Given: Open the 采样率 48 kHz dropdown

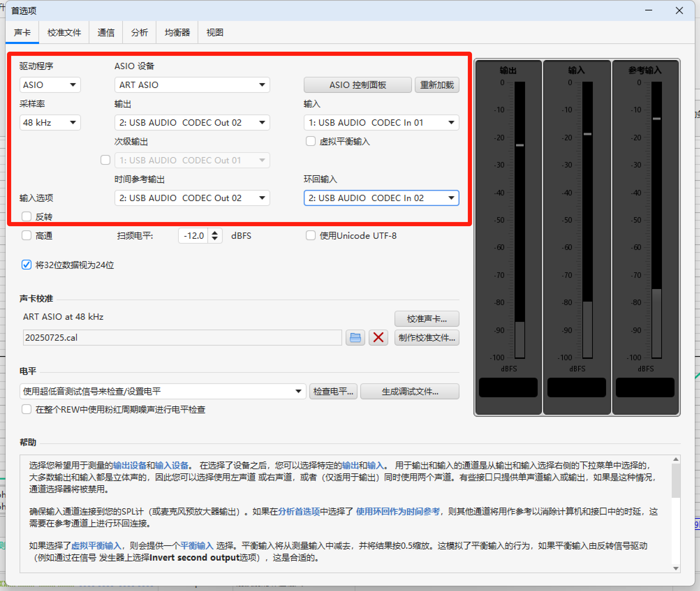Looking at the screenshot, I should click(50, 123).
